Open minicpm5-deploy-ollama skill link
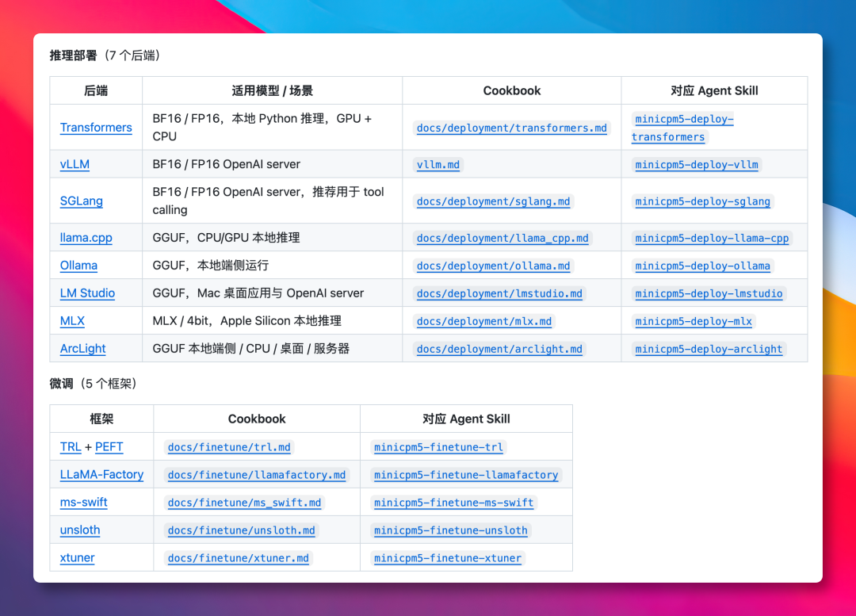856x616 pixels. [702, 266]
